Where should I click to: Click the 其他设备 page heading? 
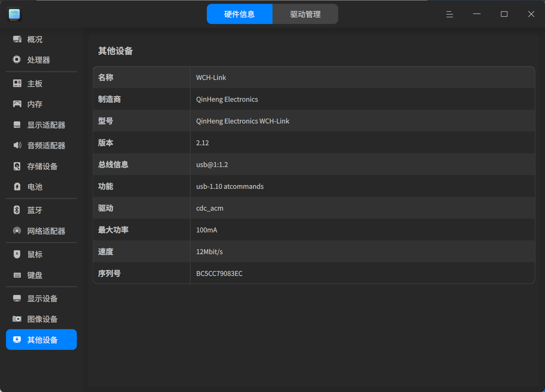115,51
